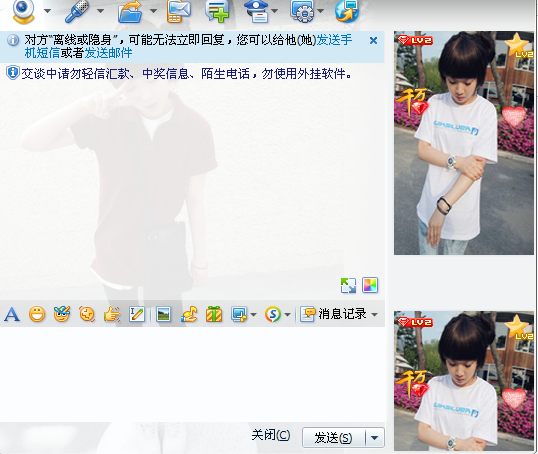Open the smiley emoticon picker

(x=37, y=314)
